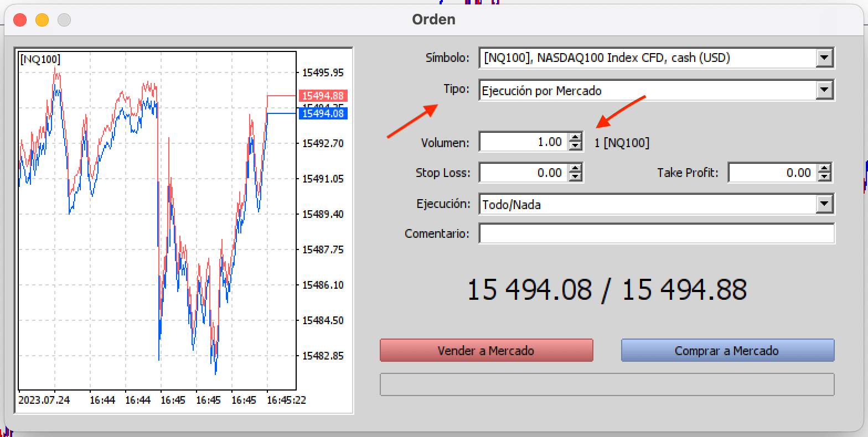The image size is (868, 437).
Task: Click the Volumen 1.00 input field
Action: click(x=524, y=142)
